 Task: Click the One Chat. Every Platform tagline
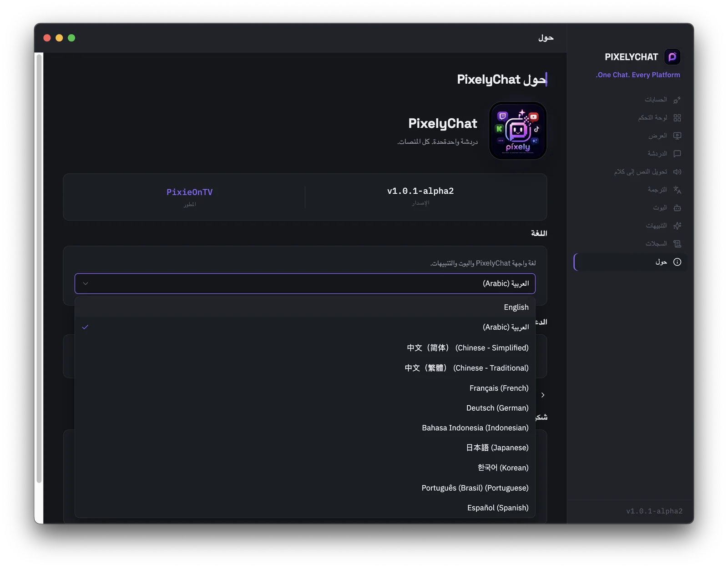pyautogui.click(x=638, y=75)
